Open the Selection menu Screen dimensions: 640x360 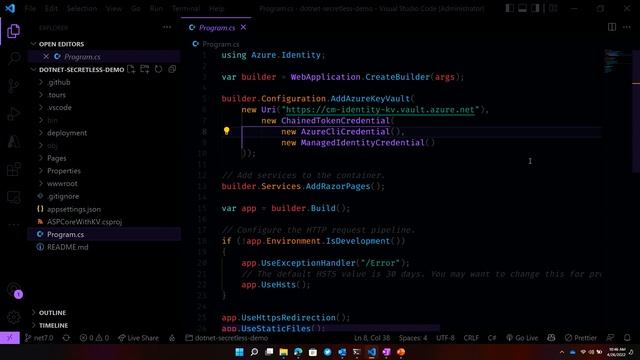coord(82,8)
